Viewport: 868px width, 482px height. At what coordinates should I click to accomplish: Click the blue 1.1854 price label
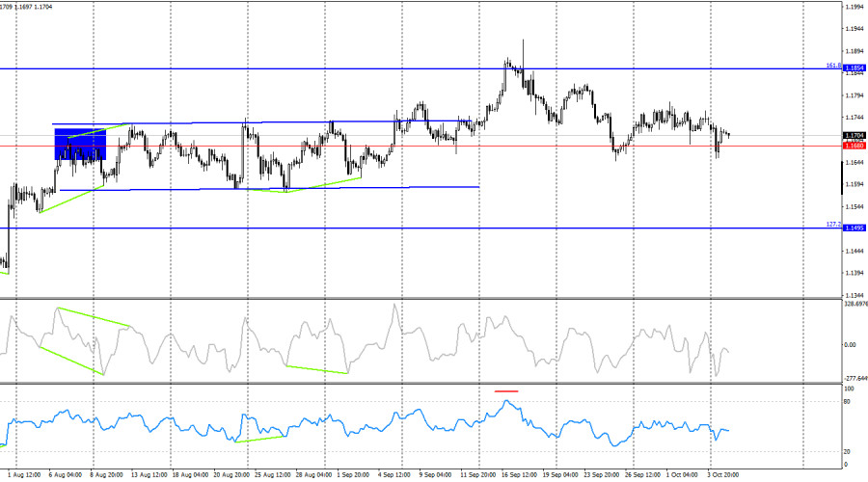coord(854,68)
